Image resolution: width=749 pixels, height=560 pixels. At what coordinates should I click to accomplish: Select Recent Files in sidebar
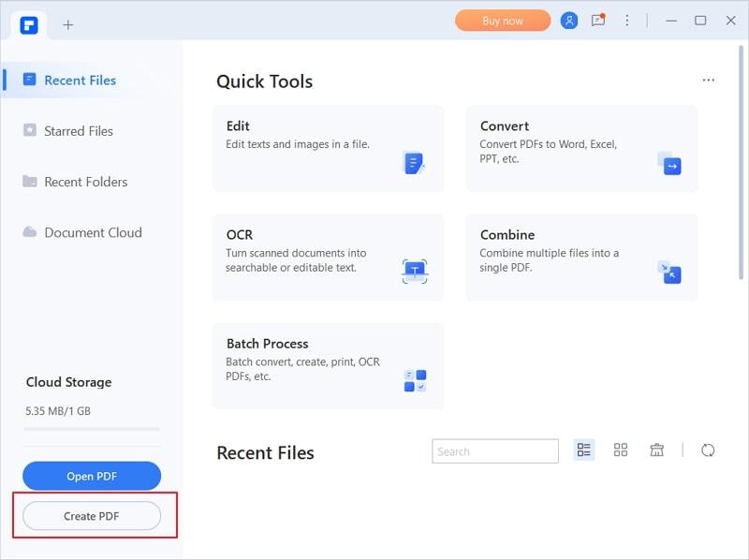click(x=91, y=81)
